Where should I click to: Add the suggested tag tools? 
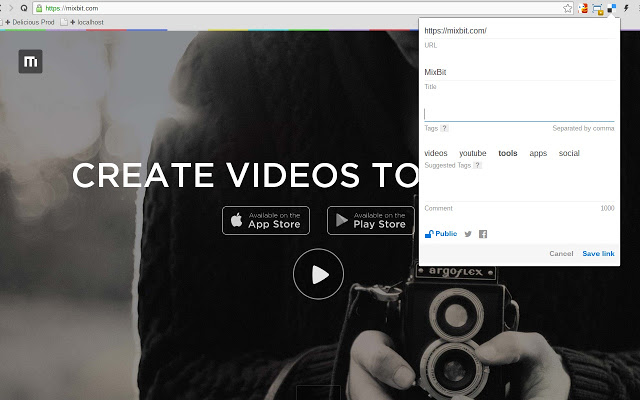508,153
